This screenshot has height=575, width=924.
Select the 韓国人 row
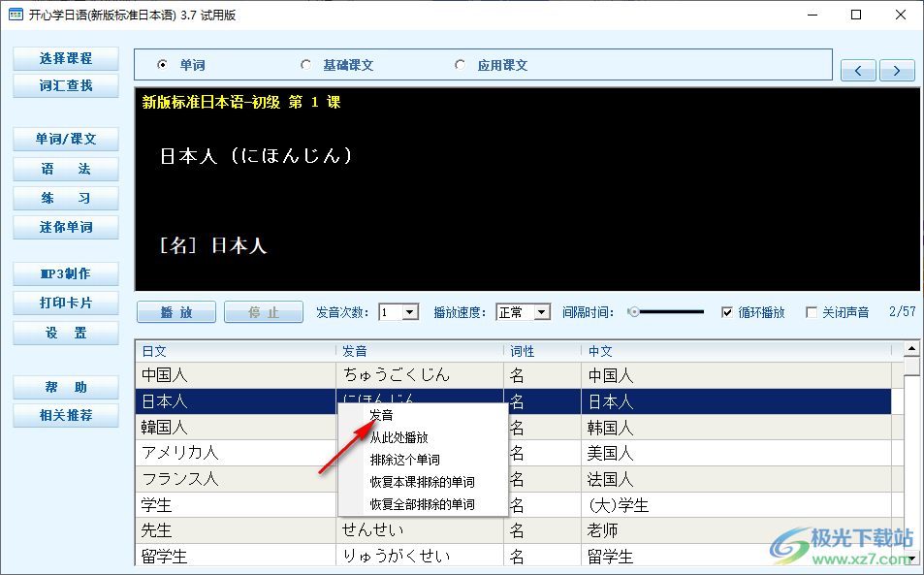[x=514, y=427]
